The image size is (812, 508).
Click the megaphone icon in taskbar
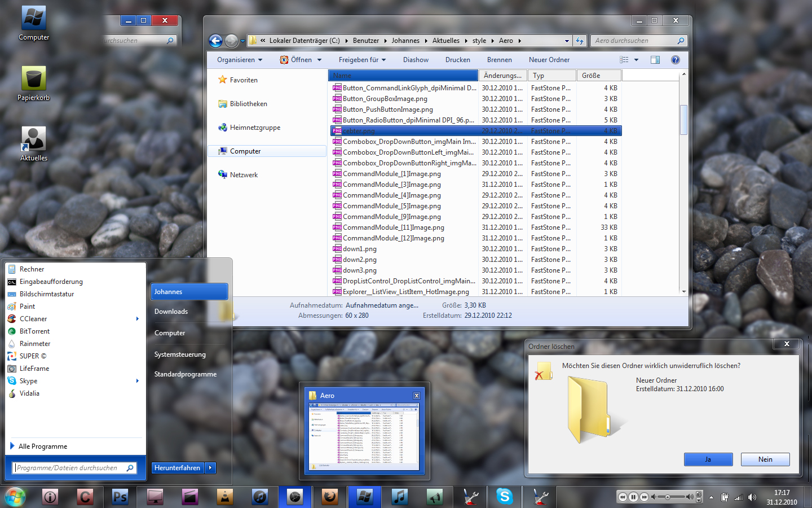click(x=435, y=497)
